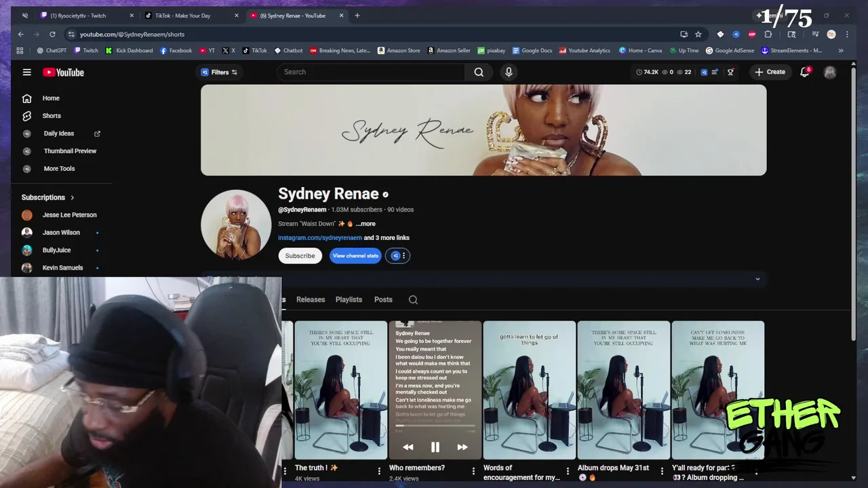Open the Youtube Analytics bookmark
Screen dimensions: 868x488
pos(585,50)
